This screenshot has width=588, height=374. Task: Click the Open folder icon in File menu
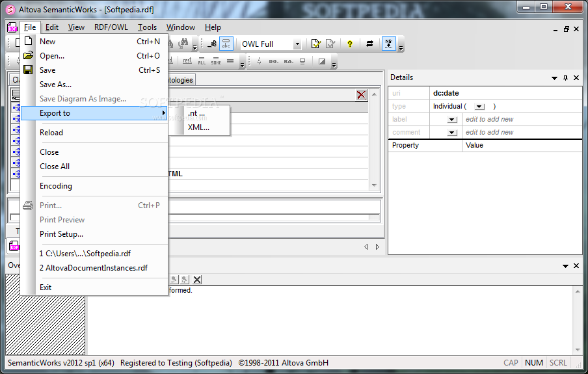click(x=28, y=55)
